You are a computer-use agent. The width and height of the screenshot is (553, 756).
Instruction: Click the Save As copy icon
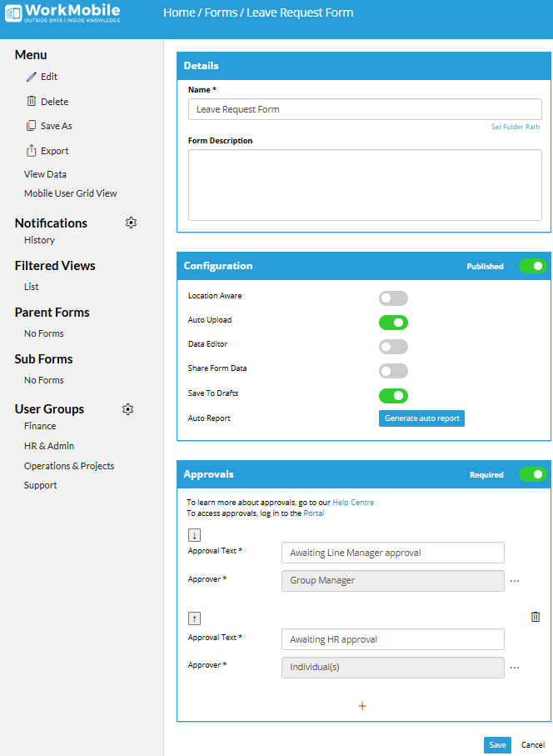(32, 126)
